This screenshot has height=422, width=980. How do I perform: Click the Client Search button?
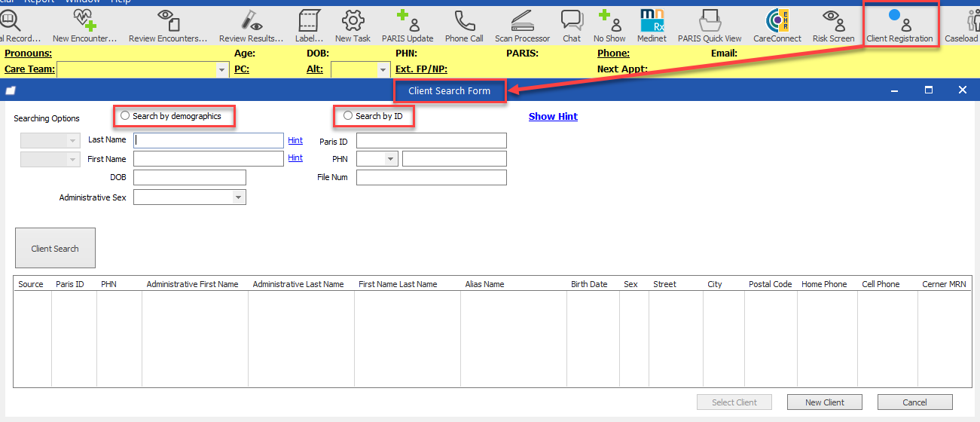point(55,248)
